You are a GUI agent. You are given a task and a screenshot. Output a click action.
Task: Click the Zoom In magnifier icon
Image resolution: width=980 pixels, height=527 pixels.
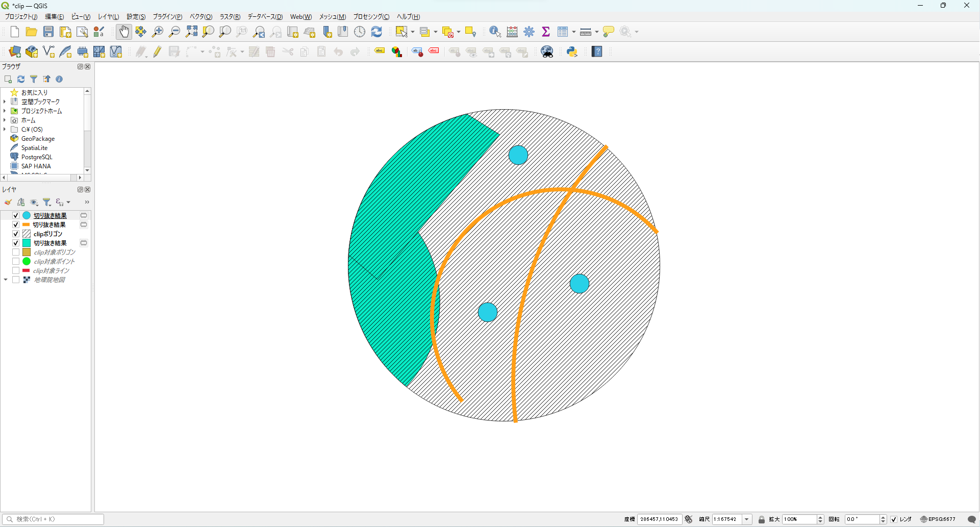coord(158,32)
